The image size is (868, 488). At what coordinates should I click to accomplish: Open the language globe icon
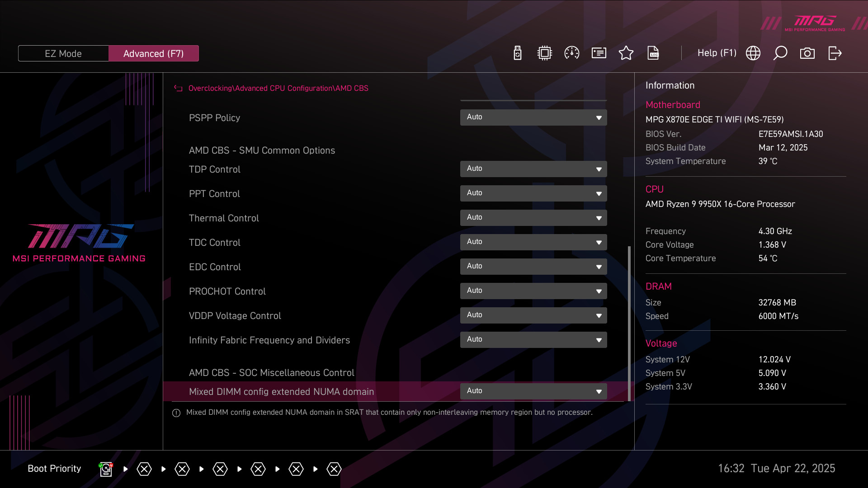tap(753, 53)
